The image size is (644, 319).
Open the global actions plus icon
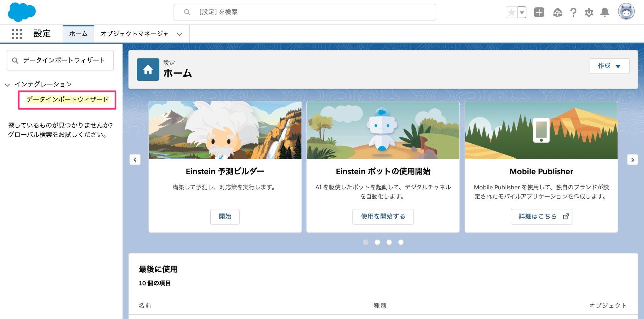(539, 13)
